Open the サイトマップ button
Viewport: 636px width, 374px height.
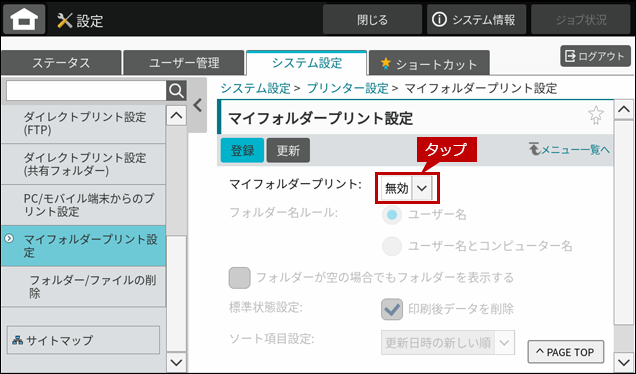(x=83, y=340)
